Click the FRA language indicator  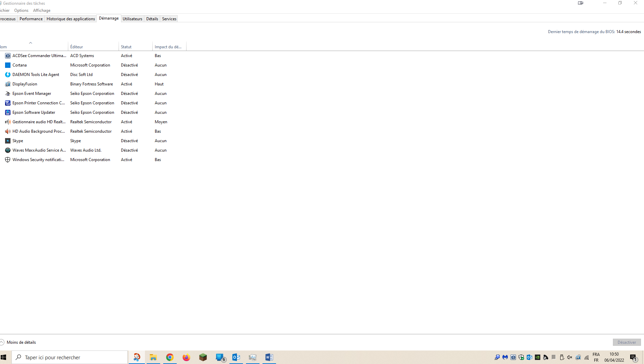(596, 357)
